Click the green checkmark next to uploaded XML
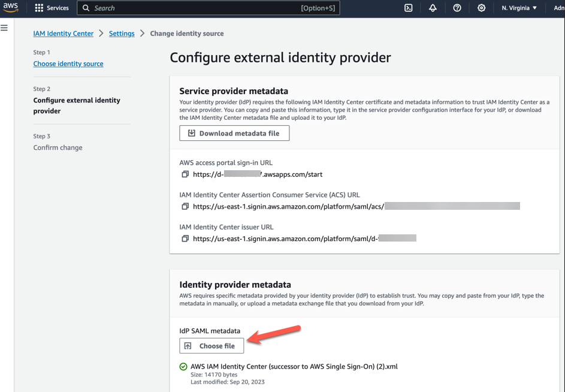 pos(182,366)
